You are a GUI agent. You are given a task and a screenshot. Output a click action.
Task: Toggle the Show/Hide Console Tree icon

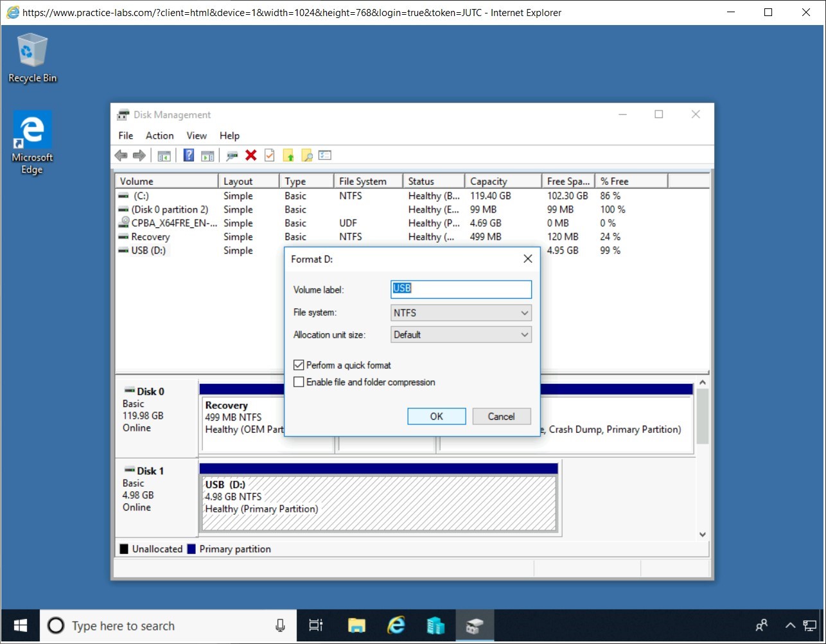pos(164,155)
